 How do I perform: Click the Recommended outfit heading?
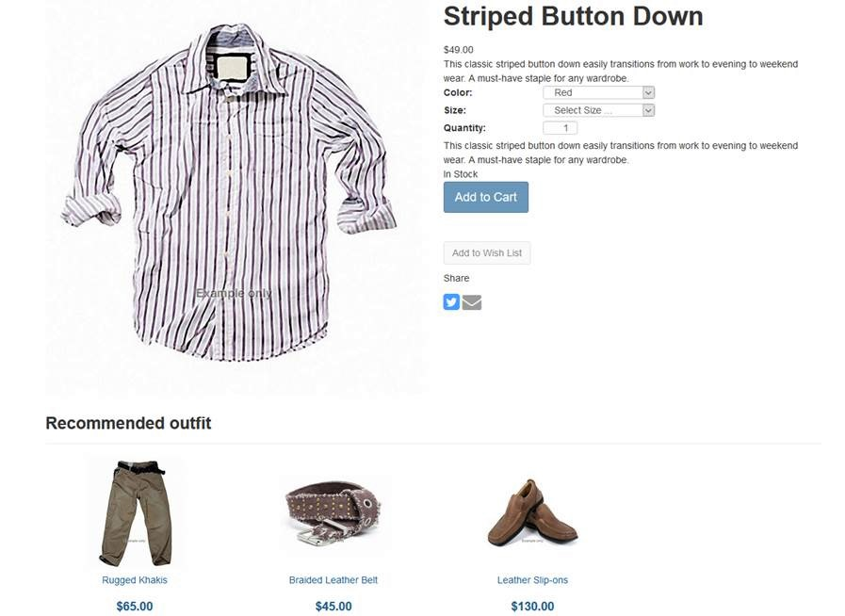[x=128, y=424]
